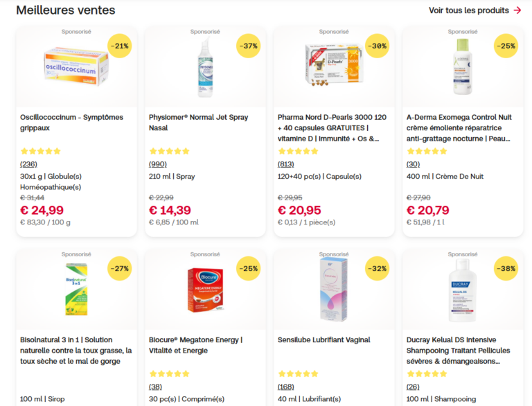Open Pharma Nord D-Pearls 3000 product title

(332, 127)
